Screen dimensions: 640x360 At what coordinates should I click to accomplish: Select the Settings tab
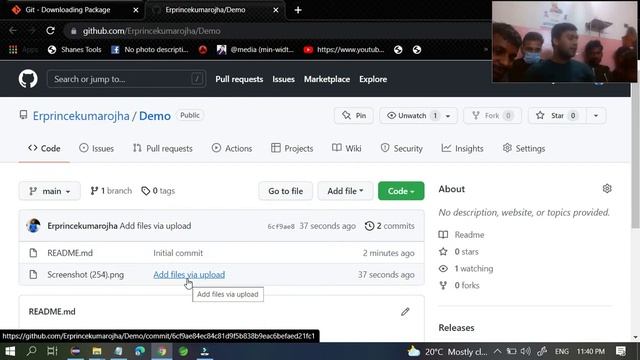[524, 149]
